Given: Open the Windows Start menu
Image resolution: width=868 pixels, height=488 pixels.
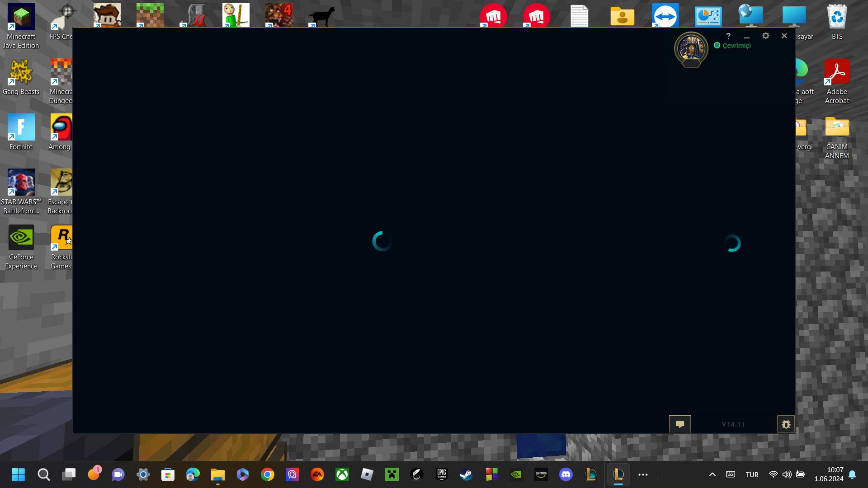Looking at the screenshot, I should point(19,474).
